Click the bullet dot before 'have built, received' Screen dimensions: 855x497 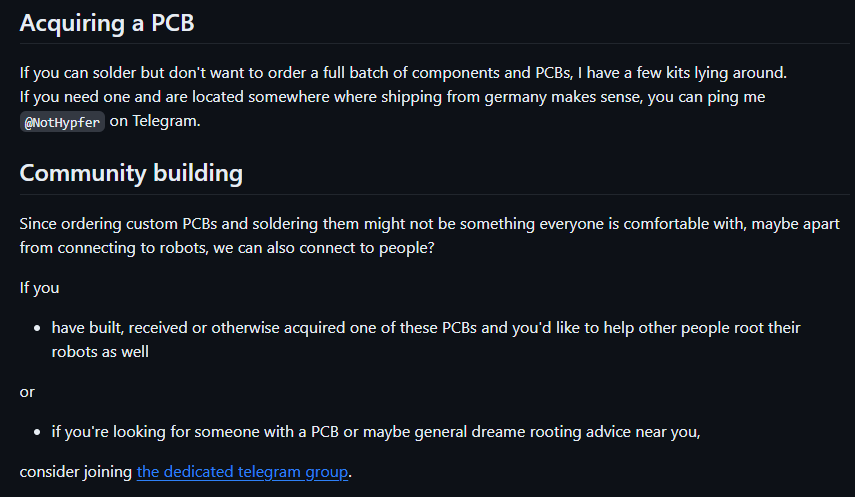click(x=37, y=328)
